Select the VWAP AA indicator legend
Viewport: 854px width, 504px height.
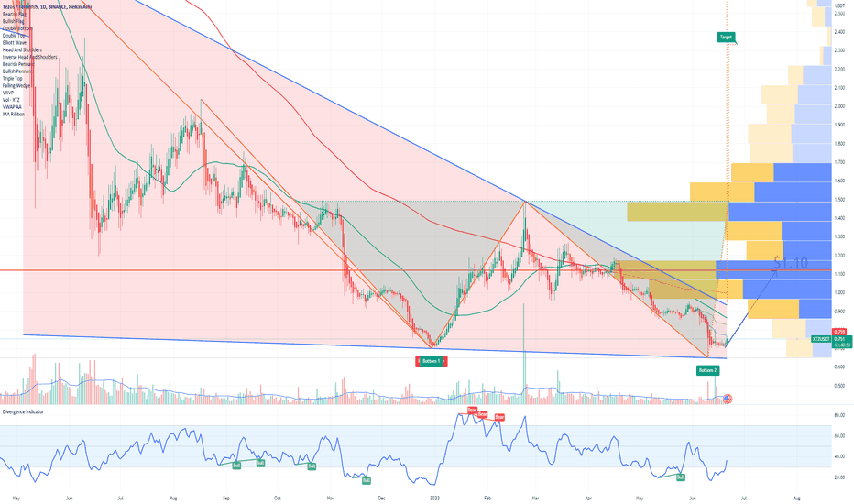[x=12, y=107]
